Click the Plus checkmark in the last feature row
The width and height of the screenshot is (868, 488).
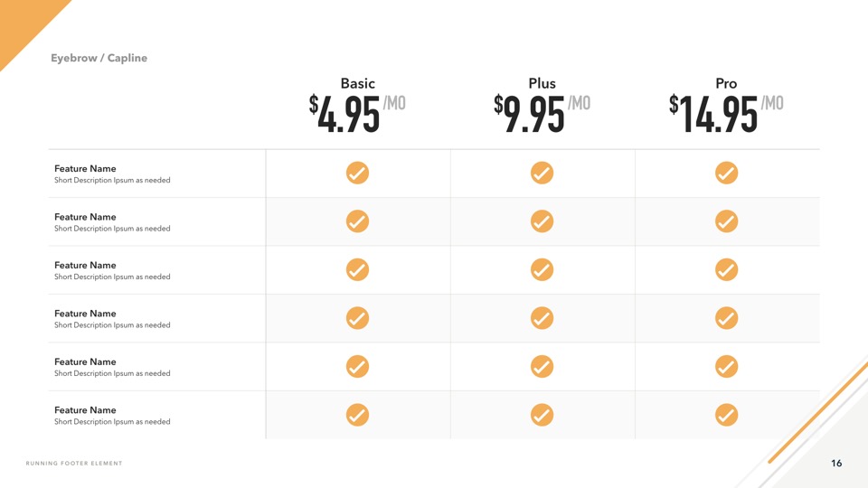[542, 415]
